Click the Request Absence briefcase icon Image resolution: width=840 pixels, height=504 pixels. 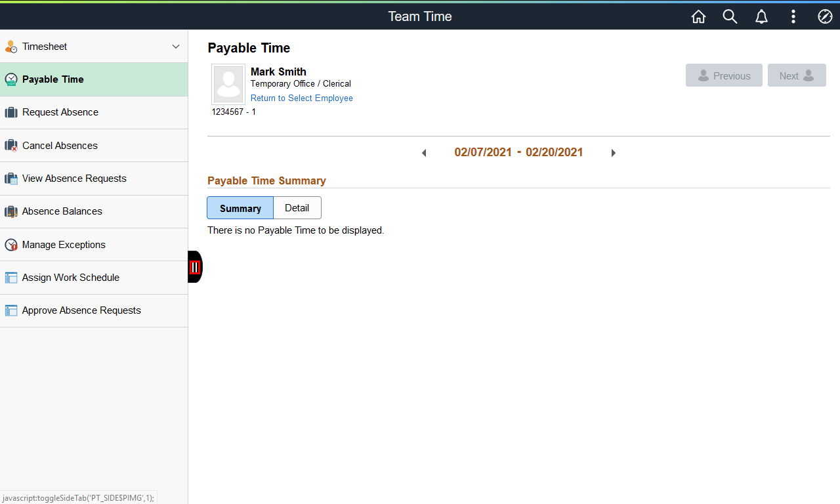point(11,112)
